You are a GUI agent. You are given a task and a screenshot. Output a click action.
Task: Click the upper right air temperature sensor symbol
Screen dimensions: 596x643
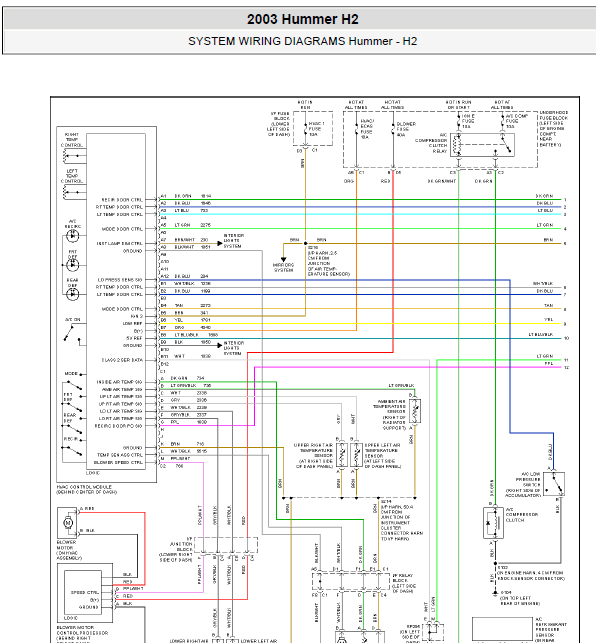[x=342, y=454]
